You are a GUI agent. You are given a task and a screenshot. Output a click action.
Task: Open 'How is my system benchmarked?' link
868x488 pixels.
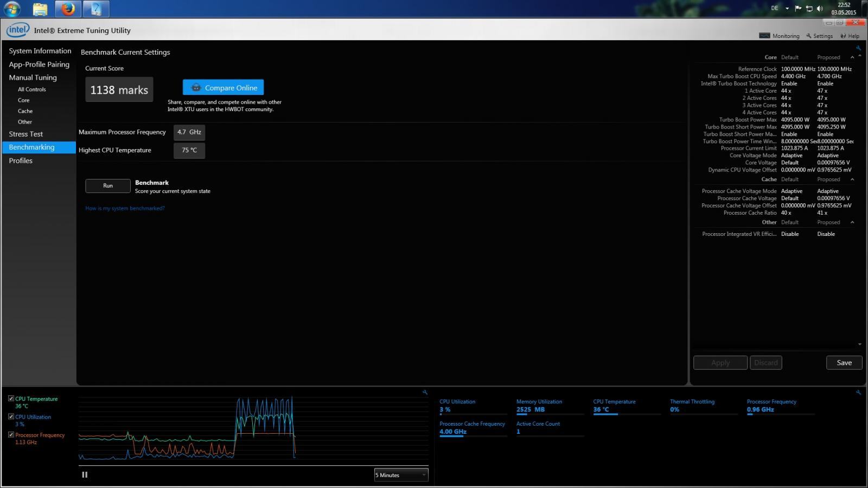pos(125,208)
